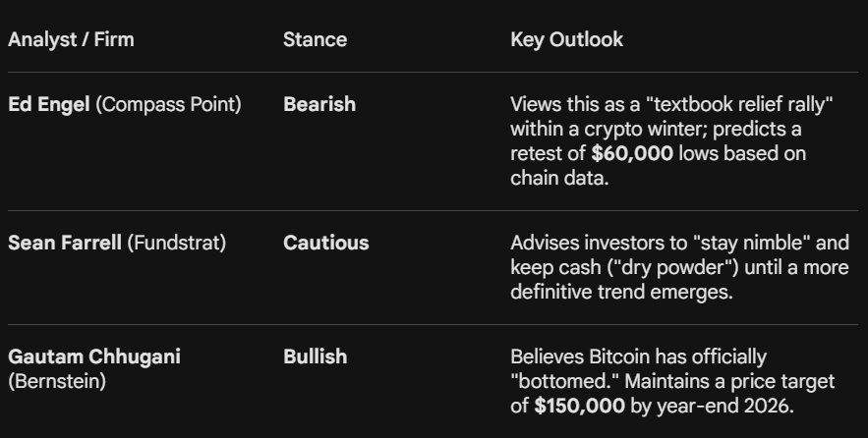868x438 pixels.
Task: Click the "Bullish" stance cell
Action: pos(315,356)
